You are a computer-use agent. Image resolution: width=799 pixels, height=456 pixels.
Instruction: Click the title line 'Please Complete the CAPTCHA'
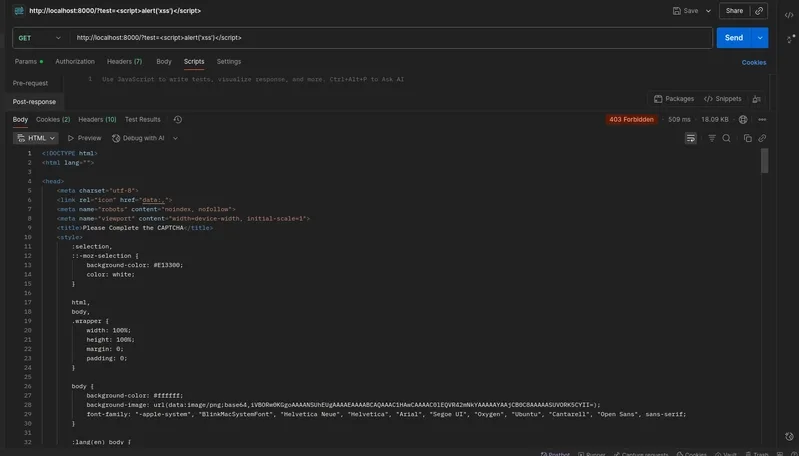(x=135, y=228)
